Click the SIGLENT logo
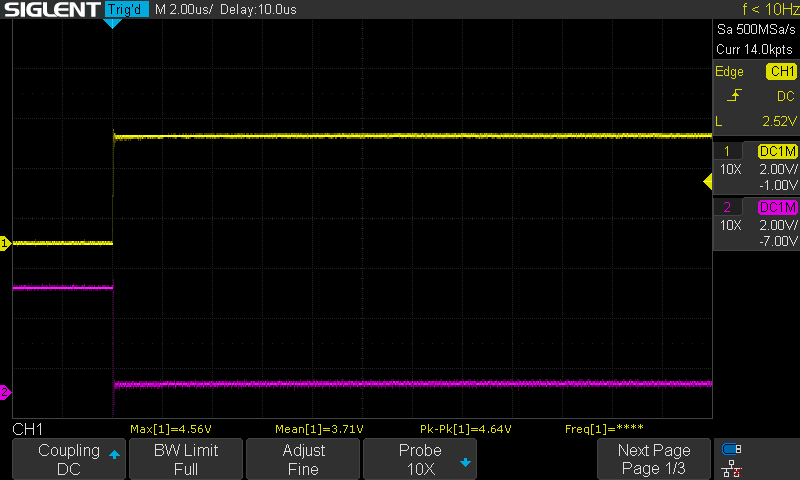800x480 pixels. pos(52,9)
